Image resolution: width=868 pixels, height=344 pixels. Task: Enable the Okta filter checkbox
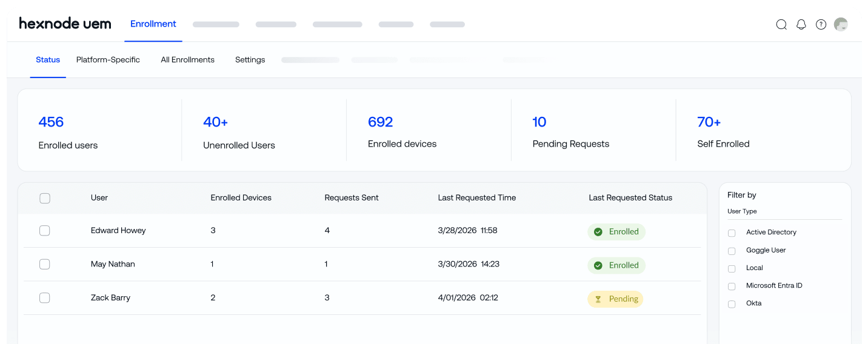tap(732, 304)
